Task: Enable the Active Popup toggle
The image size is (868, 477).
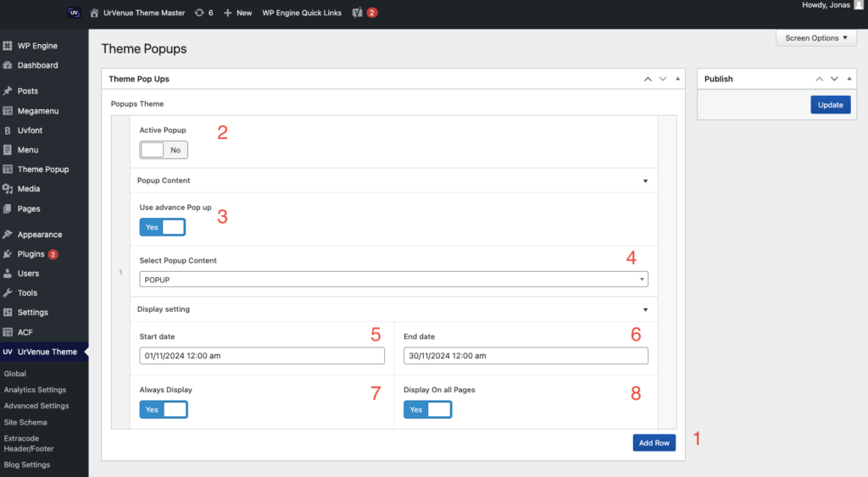Action: [x=164, y=150]
